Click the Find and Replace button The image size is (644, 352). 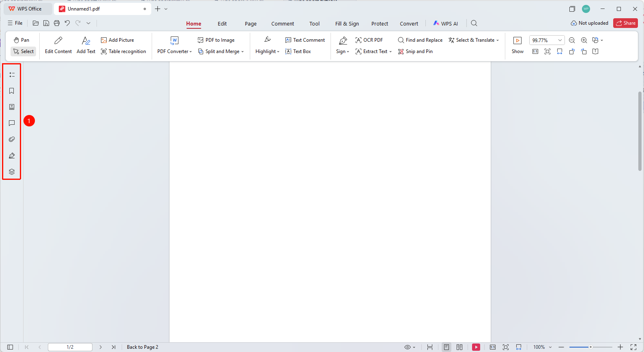[420, 40]
